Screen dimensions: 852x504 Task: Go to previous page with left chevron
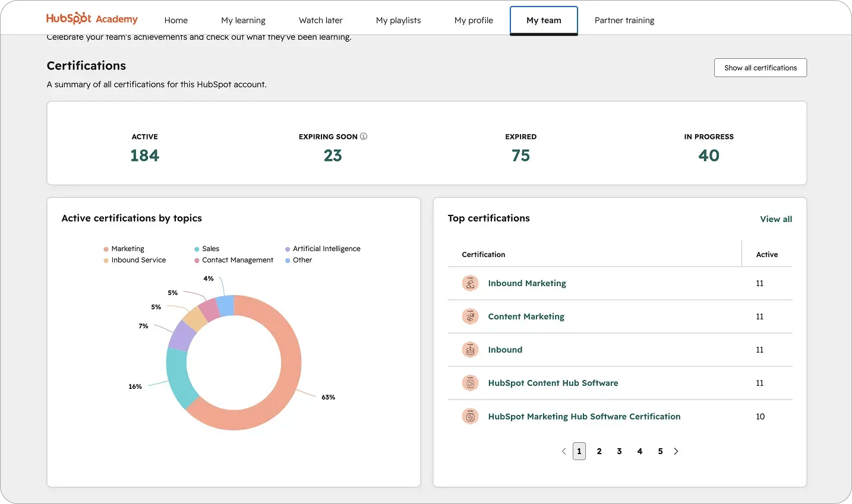click(564, 451)
